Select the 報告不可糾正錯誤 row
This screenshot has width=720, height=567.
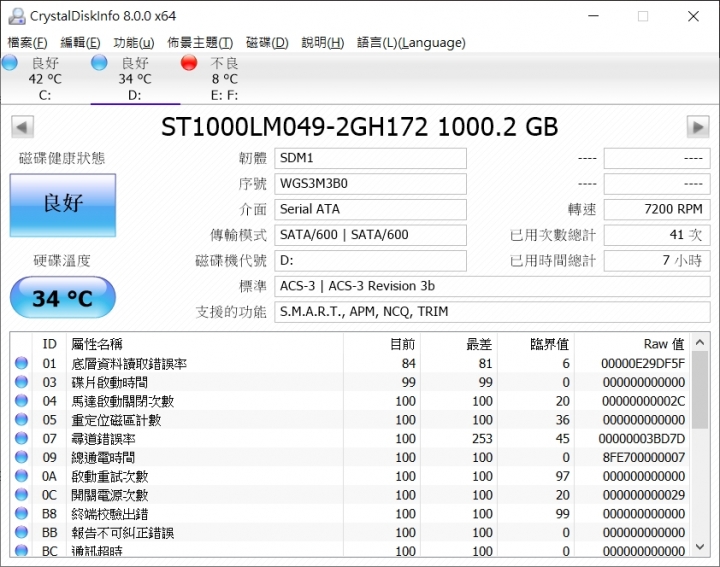point(350,533)
